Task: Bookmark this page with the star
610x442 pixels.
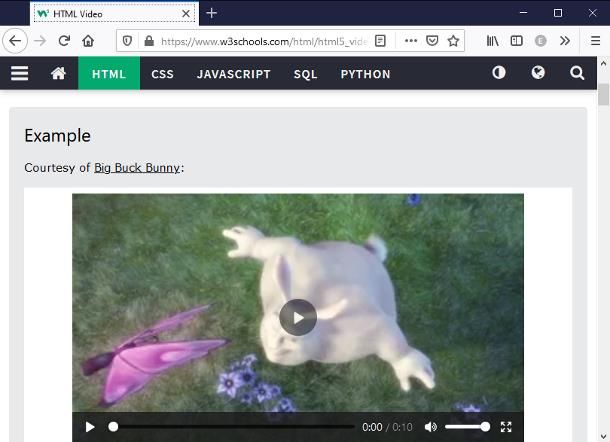Action: (453, 40)
